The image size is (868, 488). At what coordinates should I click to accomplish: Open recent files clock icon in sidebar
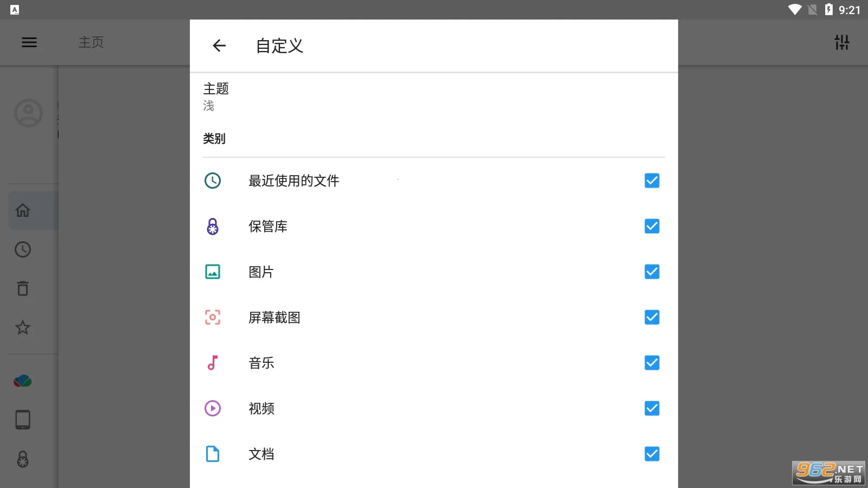tap(23, 249)
